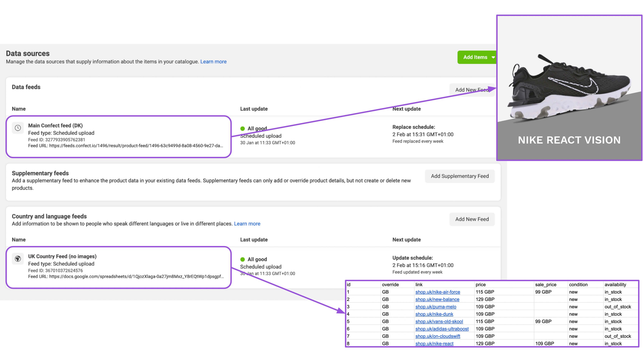Click 'Feed replaced every week' text
The width and height of the screenshot is (644, 352).
(x=418, y=141)
